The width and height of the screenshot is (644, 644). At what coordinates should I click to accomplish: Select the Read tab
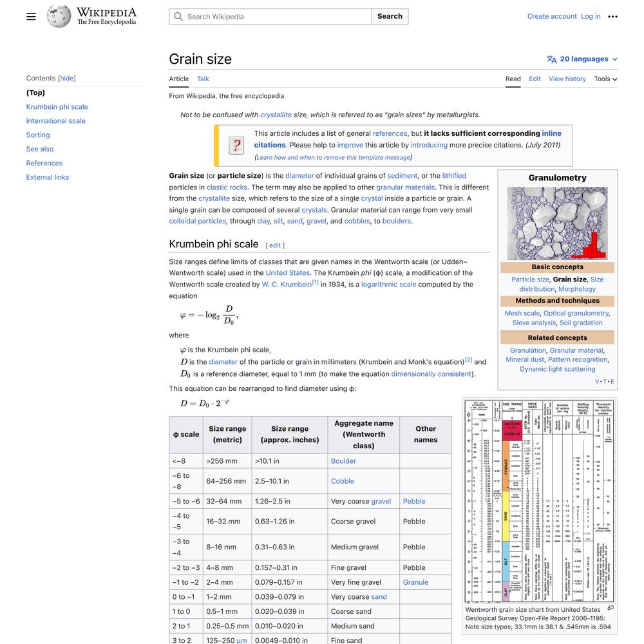(513, 79)
